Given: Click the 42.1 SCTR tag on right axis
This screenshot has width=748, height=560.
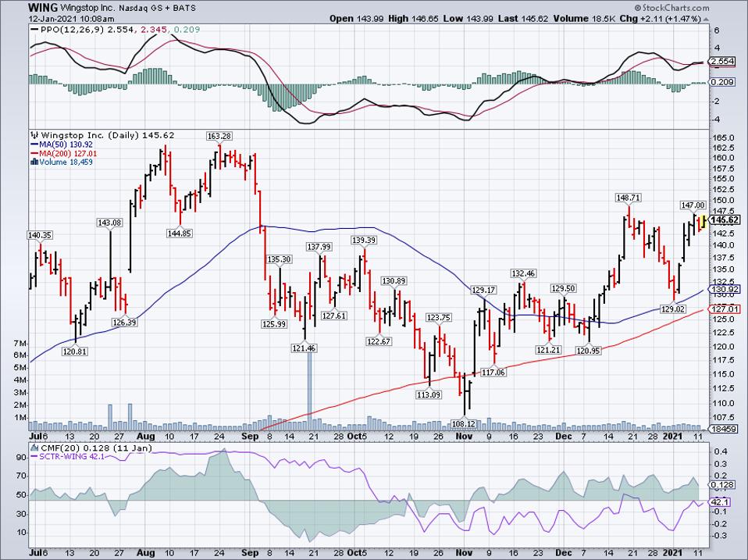Looking at the screenshot, I should pyautogui.click(x=720, y=502).
